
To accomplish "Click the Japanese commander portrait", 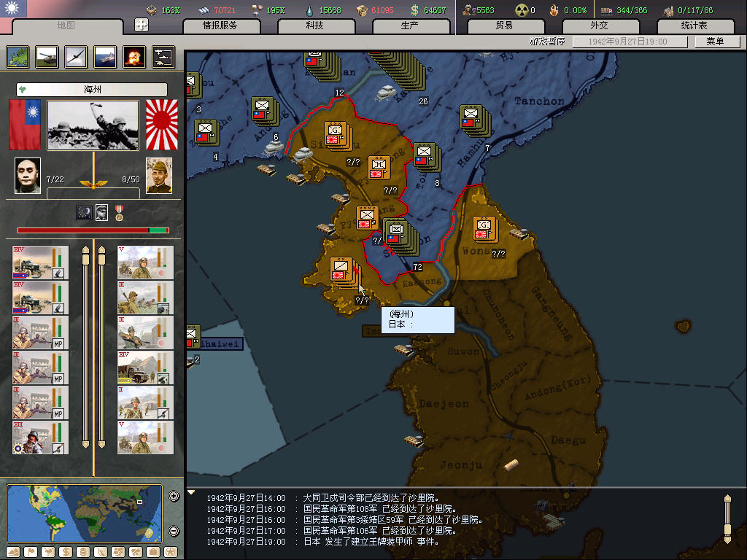I will click(159, 176).
